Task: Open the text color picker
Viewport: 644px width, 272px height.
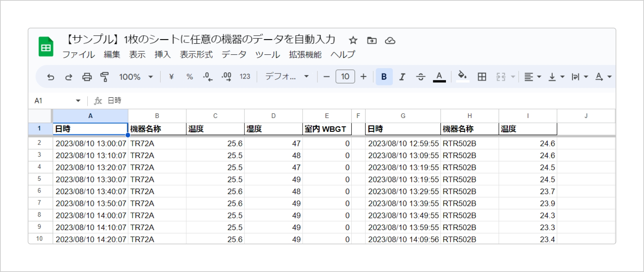Action: (x=439, y=77)
